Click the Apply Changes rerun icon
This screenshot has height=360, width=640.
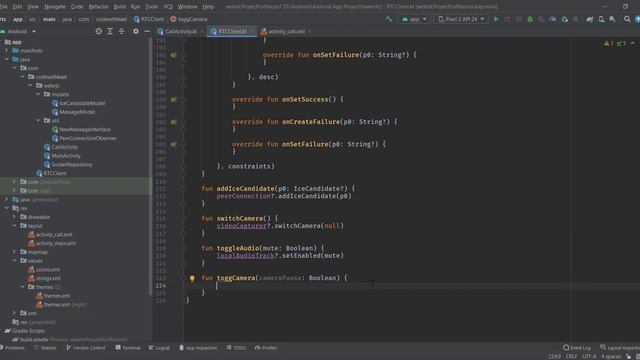pyautogui.click(x=507, y=19)
